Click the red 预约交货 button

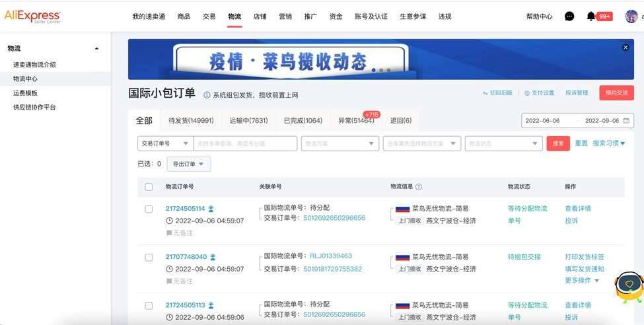(x=616, y=93)
